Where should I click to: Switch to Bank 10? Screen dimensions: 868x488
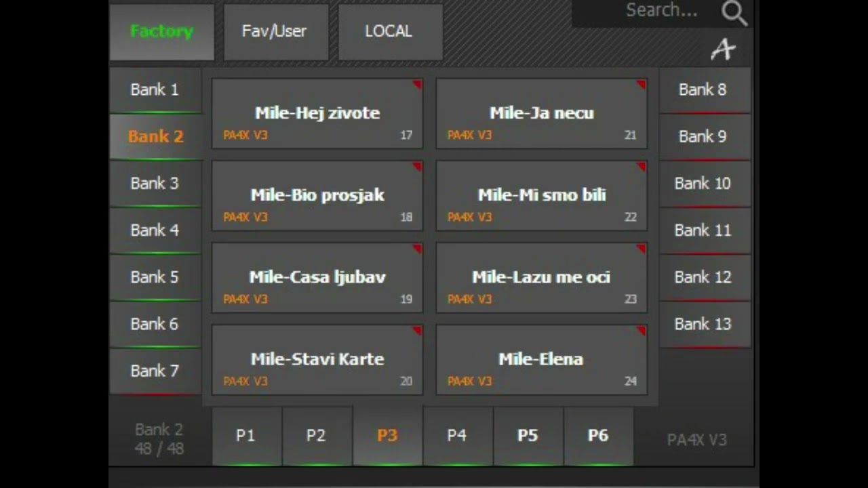tap(705, 184)
